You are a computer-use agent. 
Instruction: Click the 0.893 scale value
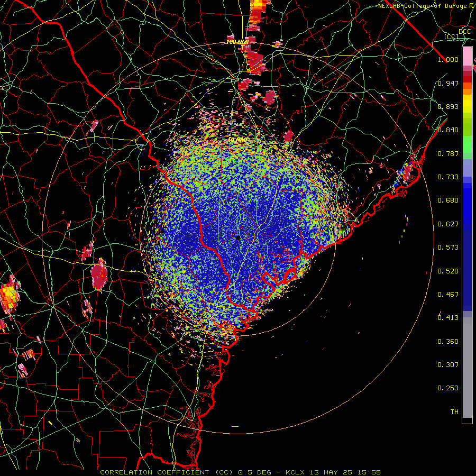tap(448, 106)
